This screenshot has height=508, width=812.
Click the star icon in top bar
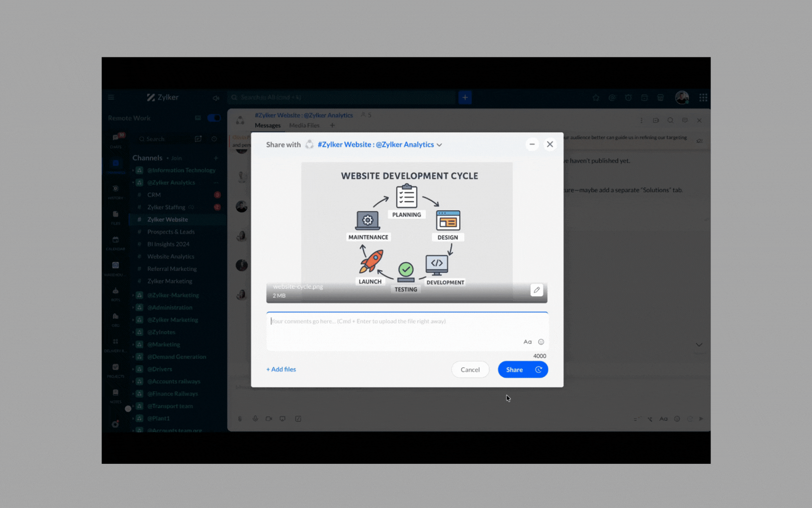pos(596,98)
